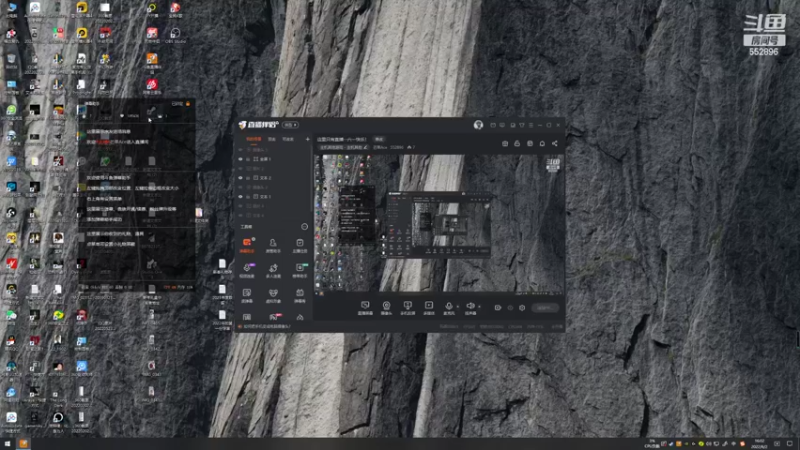Select the 文本 1 layer row
This screenshot has height=450, width=800.
[x=273, y=196]
